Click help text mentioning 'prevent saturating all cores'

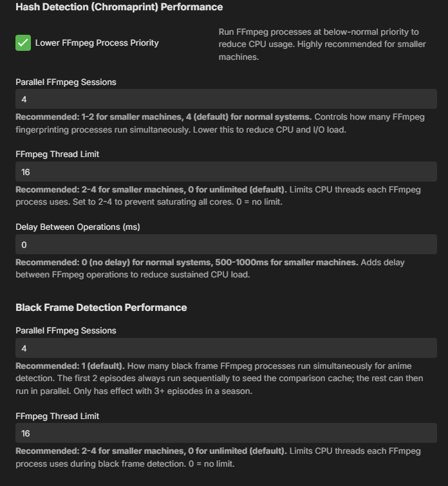point(218,196)
